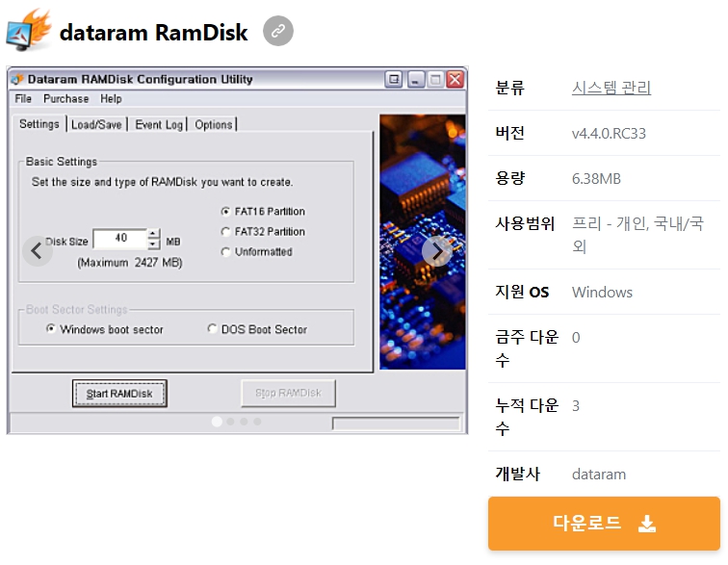Show previous screenshot with left arrow
The image size is (728, 565).
(x=38, y=251)
